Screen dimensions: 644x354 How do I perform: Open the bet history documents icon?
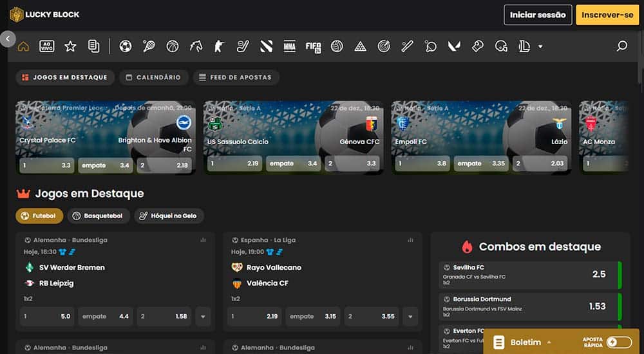point(94,46)
